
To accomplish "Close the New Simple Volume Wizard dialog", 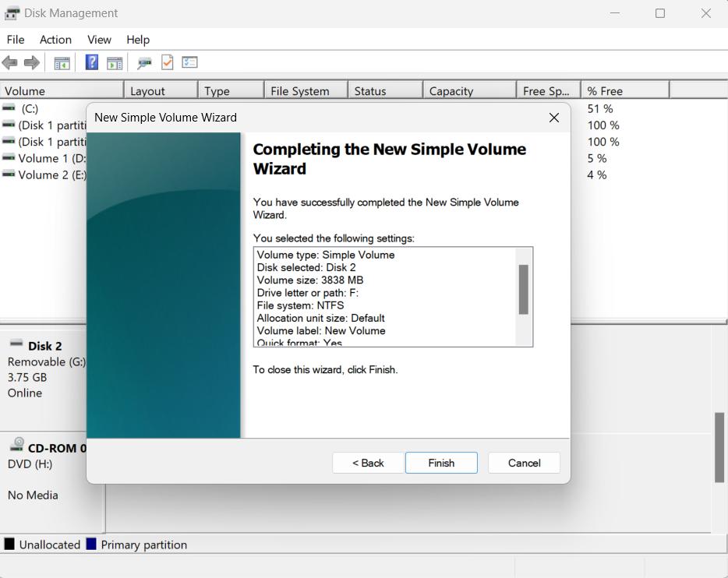I will pyautogui.click(x=554, y=118).
